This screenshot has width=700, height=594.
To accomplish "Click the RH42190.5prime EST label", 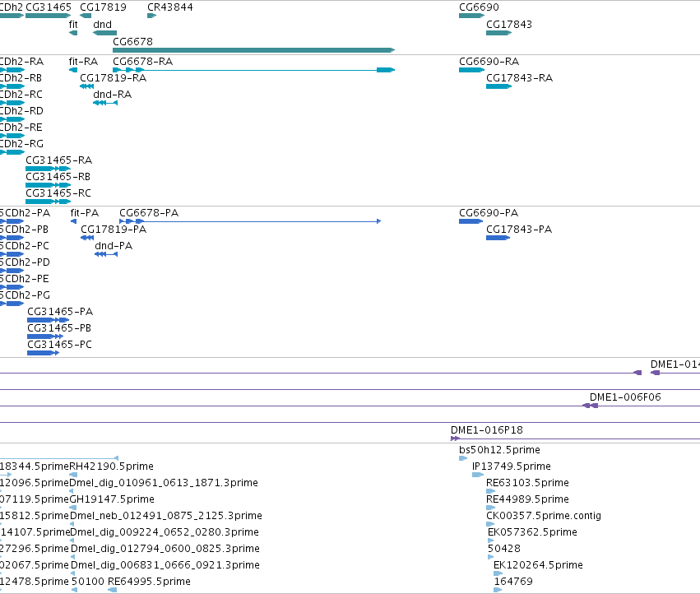I will coord(112,466).
